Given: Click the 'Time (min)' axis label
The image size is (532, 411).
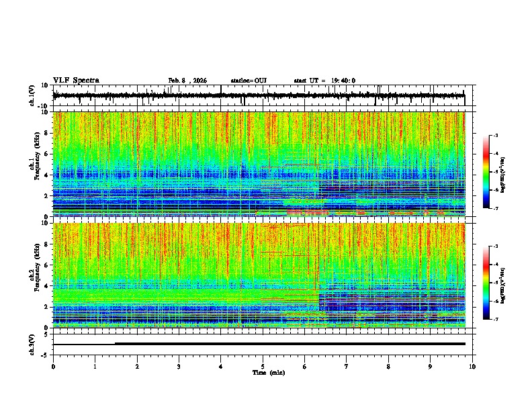Looking at the screenshot, I should tap(269, 373).
